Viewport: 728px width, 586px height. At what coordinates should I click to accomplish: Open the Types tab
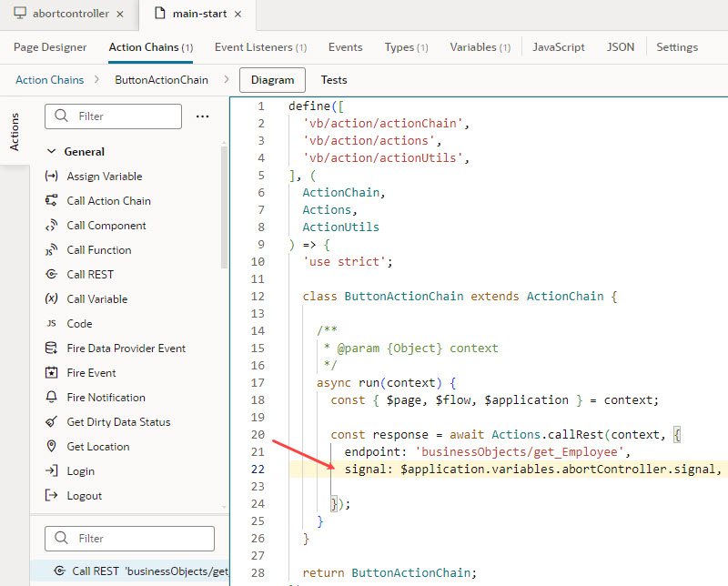tap(406, 47)
